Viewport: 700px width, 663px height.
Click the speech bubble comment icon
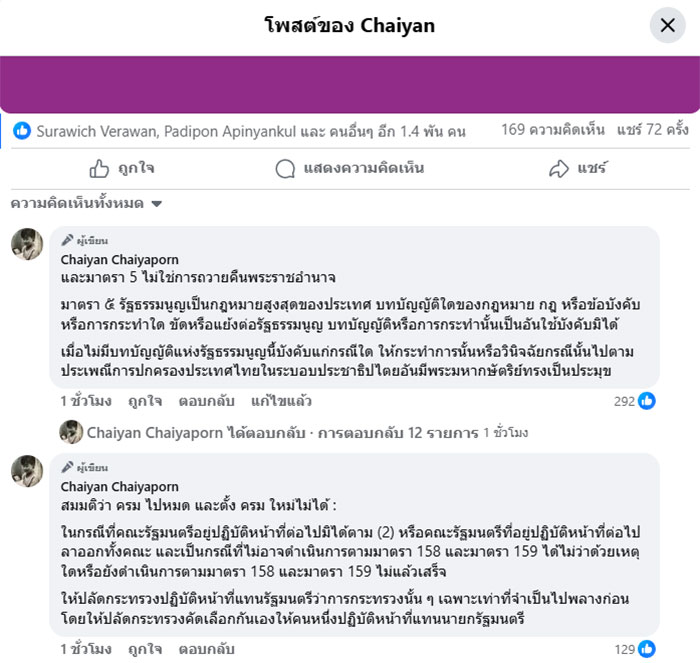(x=285, y=169)
